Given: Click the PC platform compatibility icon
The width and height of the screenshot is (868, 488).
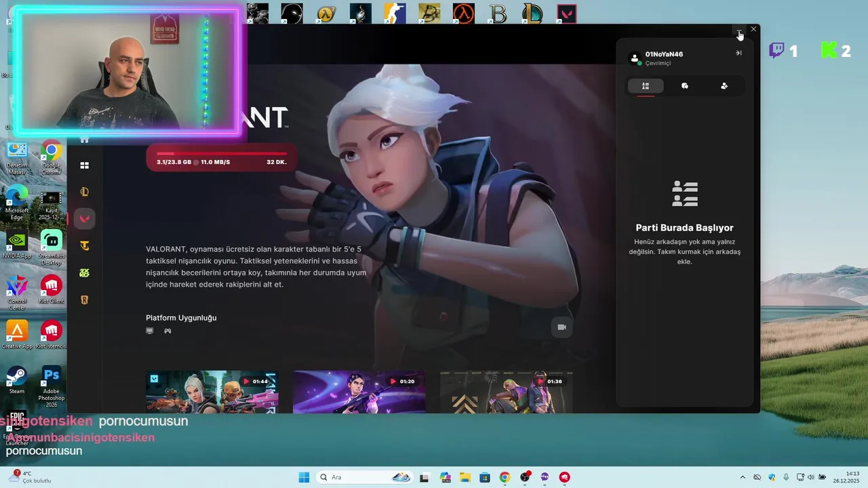Looking at the screenshot, I should coord(150,331).
